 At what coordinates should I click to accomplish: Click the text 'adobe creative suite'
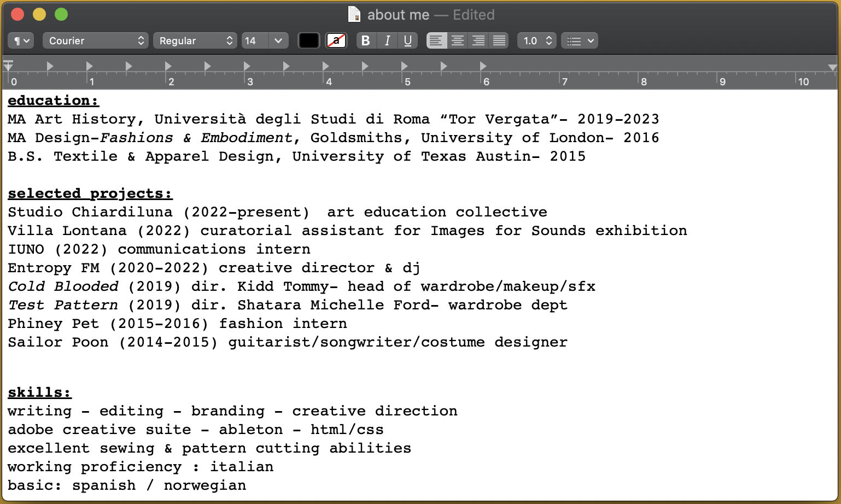tap(100, 430)
